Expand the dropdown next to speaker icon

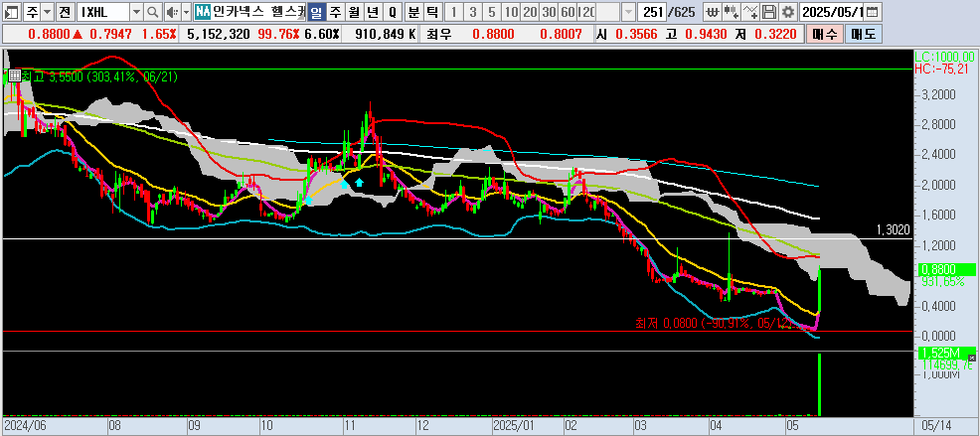(186, 11)
